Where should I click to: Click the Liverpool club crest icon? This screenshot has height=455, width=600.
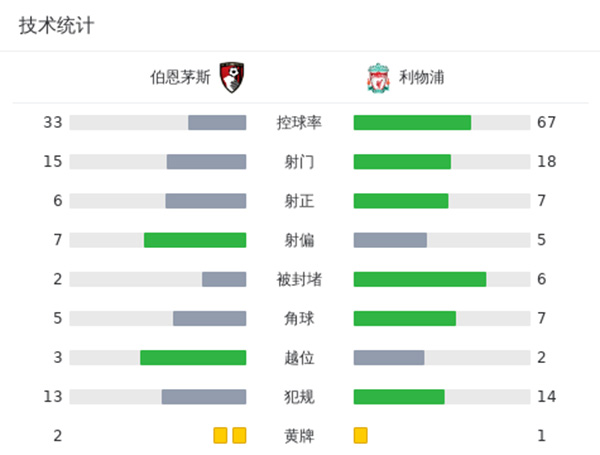tap(377, 78)
